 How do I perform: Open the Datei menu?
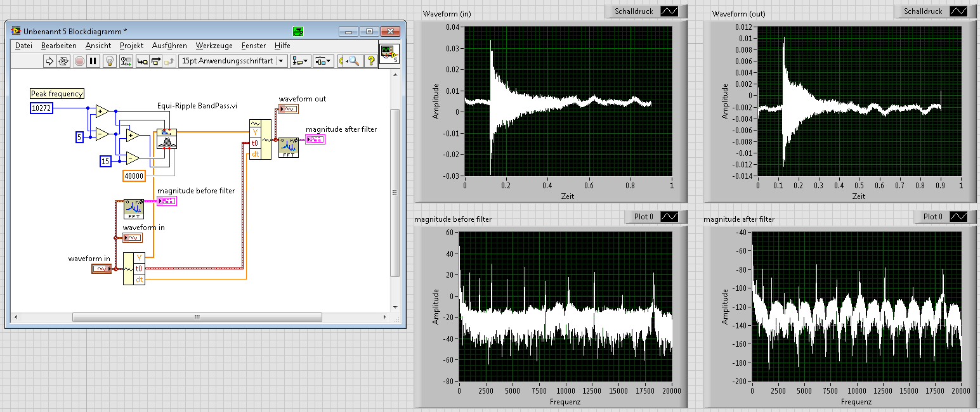click(x=23, y=46)
